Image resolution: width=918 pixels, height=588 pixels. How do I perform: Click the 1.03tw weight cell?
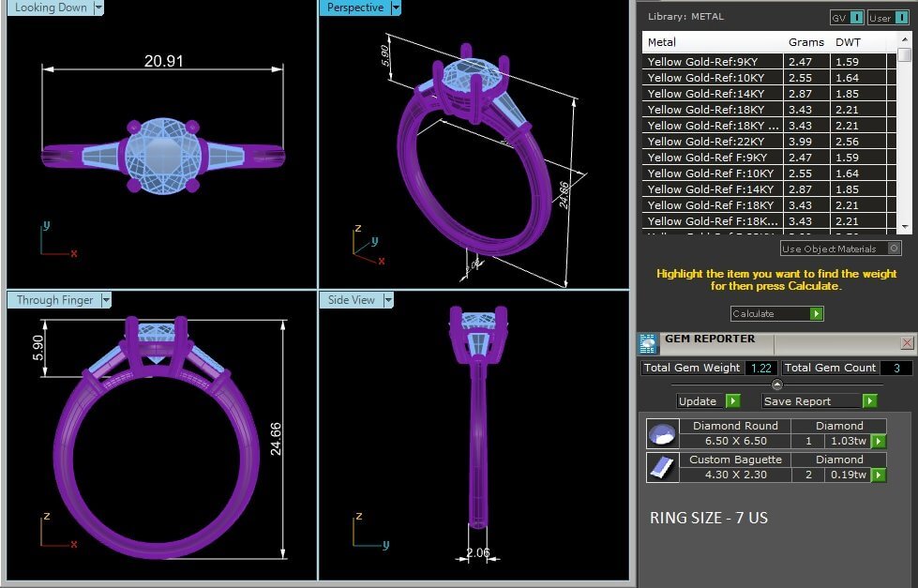[x=849, y=441]
